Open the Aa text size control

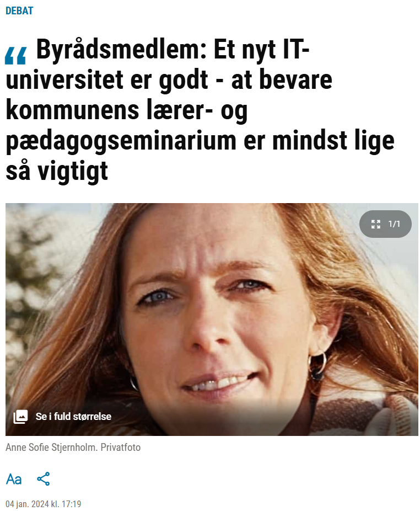tap(14, 479)
